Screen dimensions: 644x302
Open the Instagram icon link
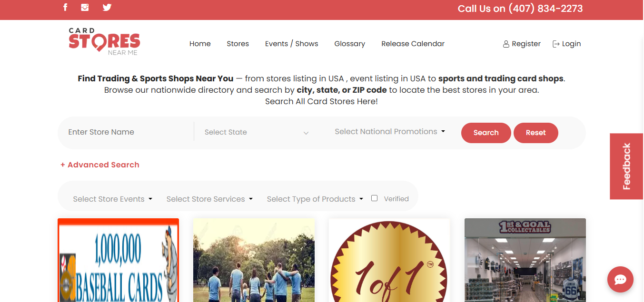(85, 7)
